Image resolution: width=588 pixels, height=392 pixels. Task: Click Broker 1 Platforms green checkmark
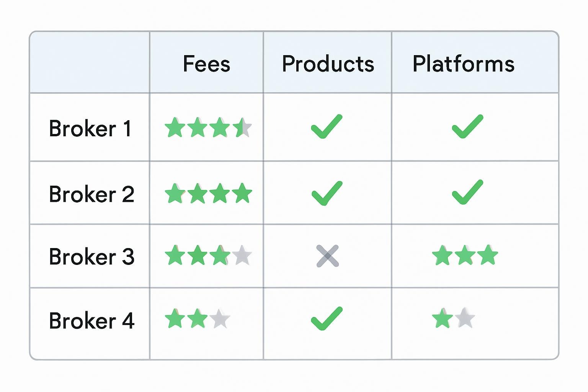point(467,126)
